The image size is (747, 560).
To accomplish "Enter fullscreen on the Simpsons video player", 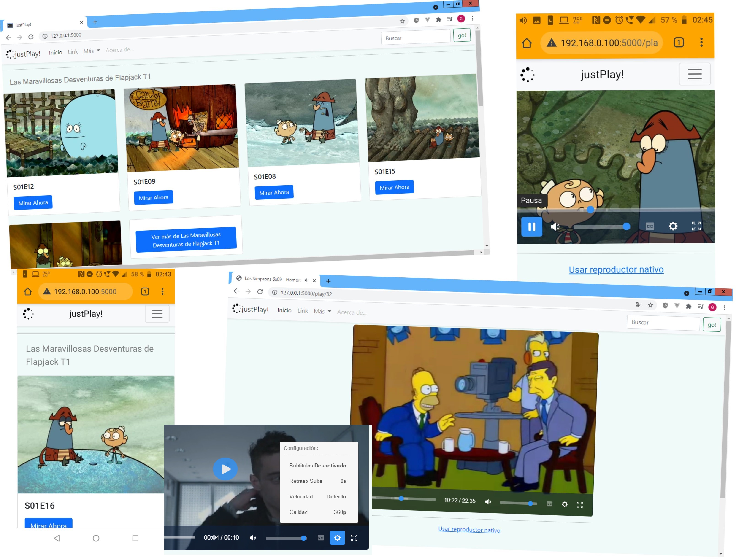I will click(580, 505).
